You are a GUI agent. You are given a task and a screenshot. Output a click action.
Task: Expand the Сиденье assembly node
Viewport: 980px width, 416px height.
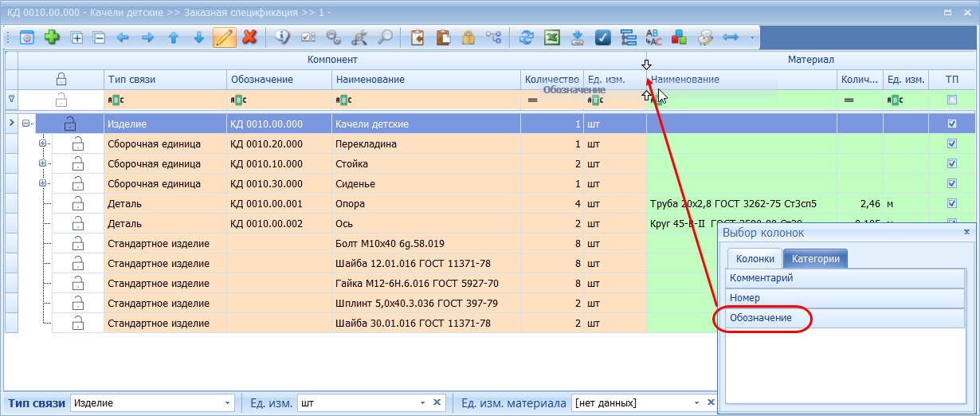[43, 183]
